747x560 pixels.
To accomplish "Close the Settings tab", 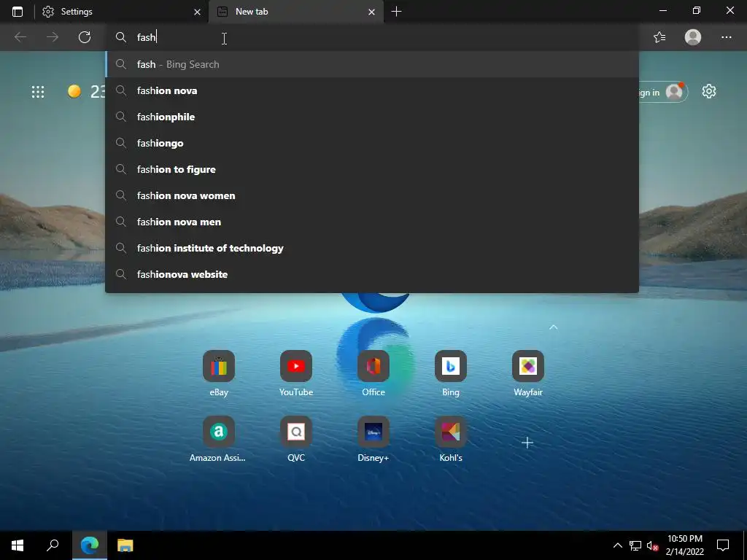I will 197,12.
